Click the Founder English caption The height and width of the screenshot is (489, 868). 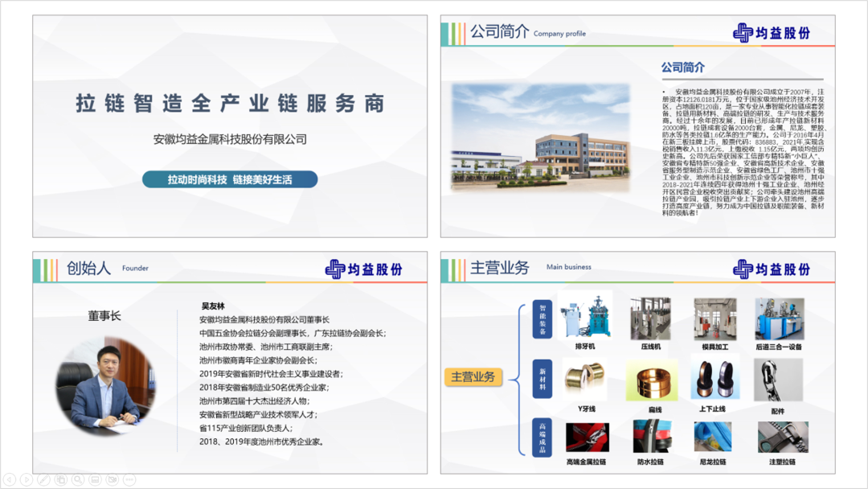[135, 268]
